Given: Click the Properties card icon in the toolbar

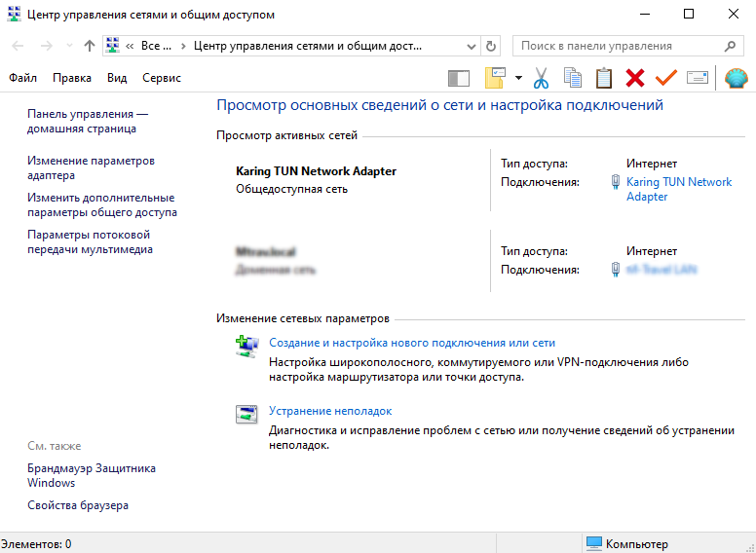Looking at the screenshot, I should (698, 77).
